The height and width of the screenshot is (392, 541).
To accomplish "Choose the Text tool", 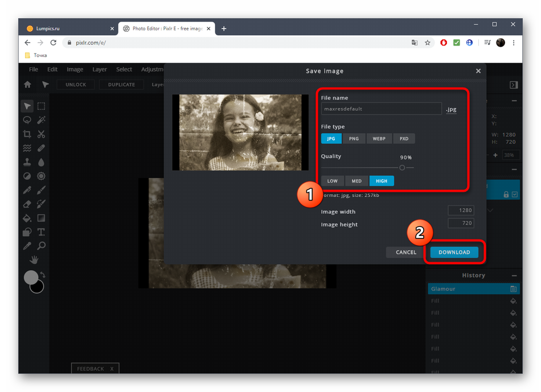I will pyautogui.click(x=42, y=232).
